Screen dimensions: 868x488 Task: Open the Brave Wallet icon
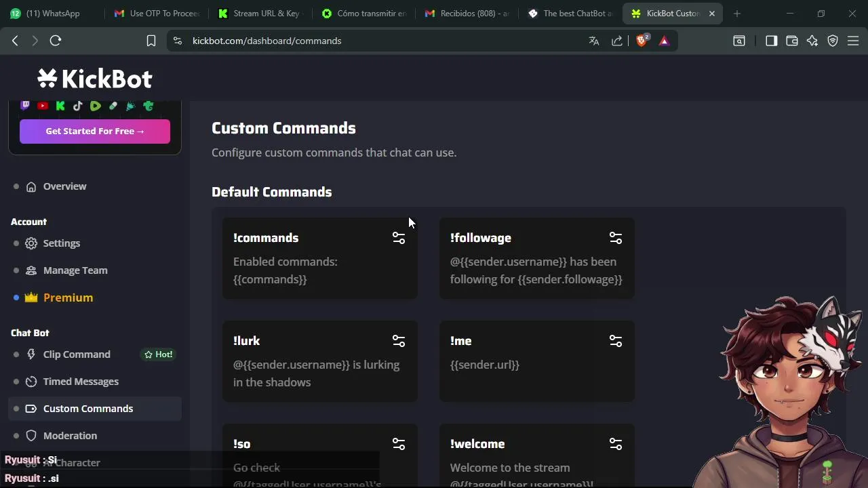(791, 41)
